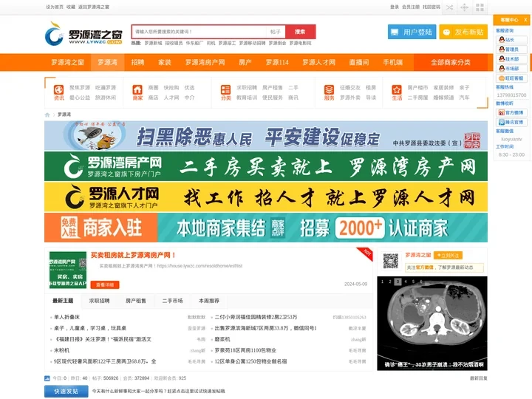Click the statistics icon beside 今日
This screenshot has height=399, width=532.
[x=47, y=378]
